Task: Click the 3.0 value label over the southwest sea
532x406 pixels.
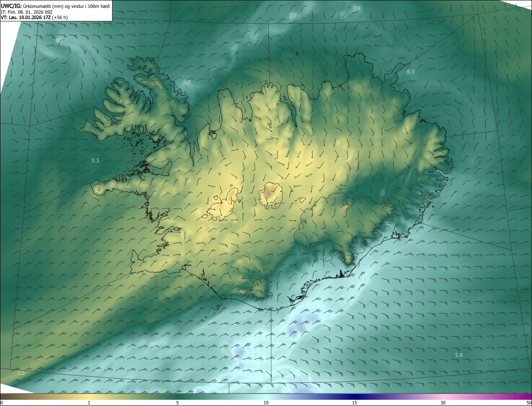Action: pos(21,373)
